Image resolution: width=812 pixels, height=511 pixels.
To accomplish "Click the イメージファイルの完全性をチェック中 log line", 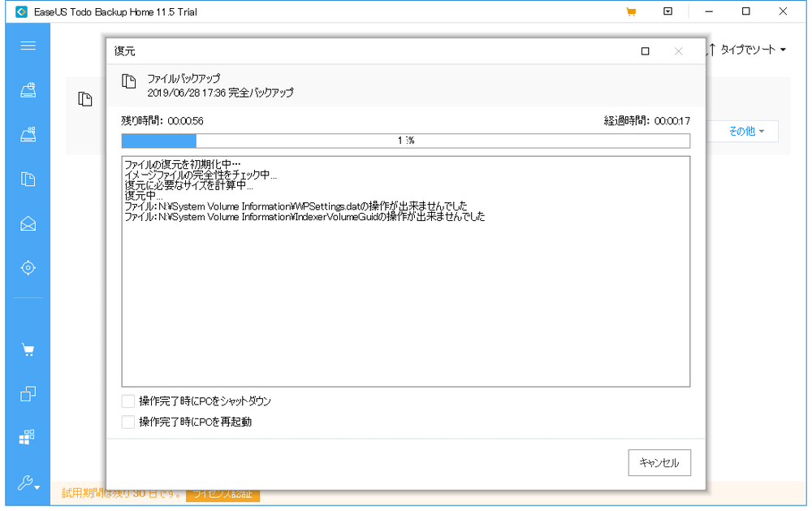I will [201, 175].
